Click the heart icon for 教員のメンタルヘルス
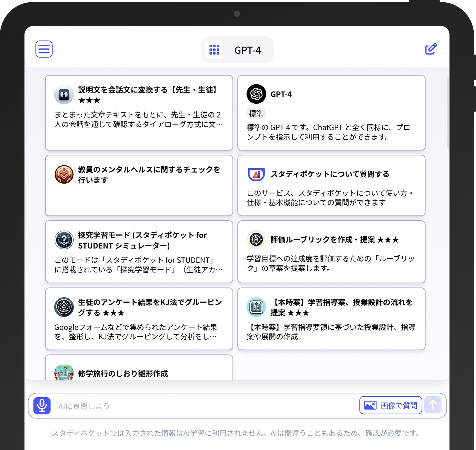Screen dimensions: 476x450 click(x=64, y=174)
